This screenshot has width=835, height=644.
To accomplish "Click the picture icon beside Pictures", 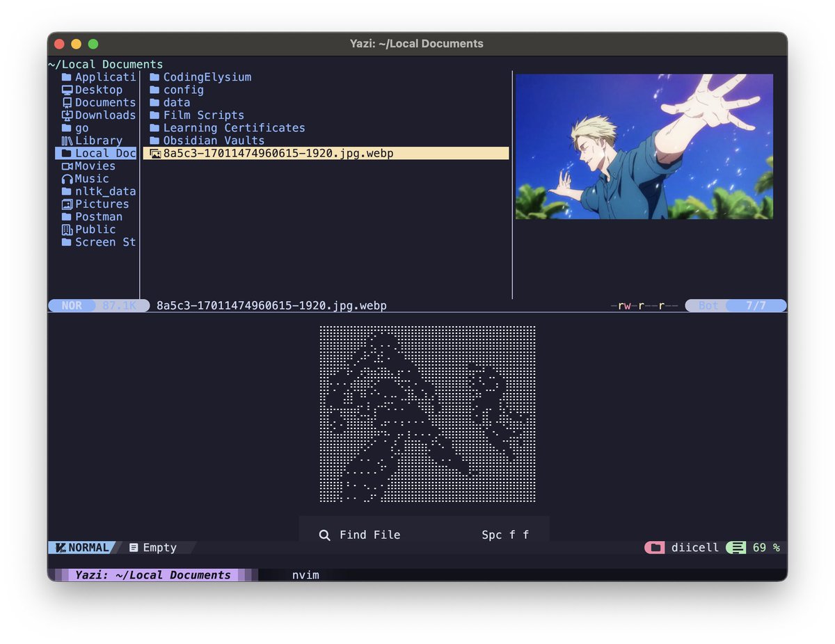I will pos(67,204).
